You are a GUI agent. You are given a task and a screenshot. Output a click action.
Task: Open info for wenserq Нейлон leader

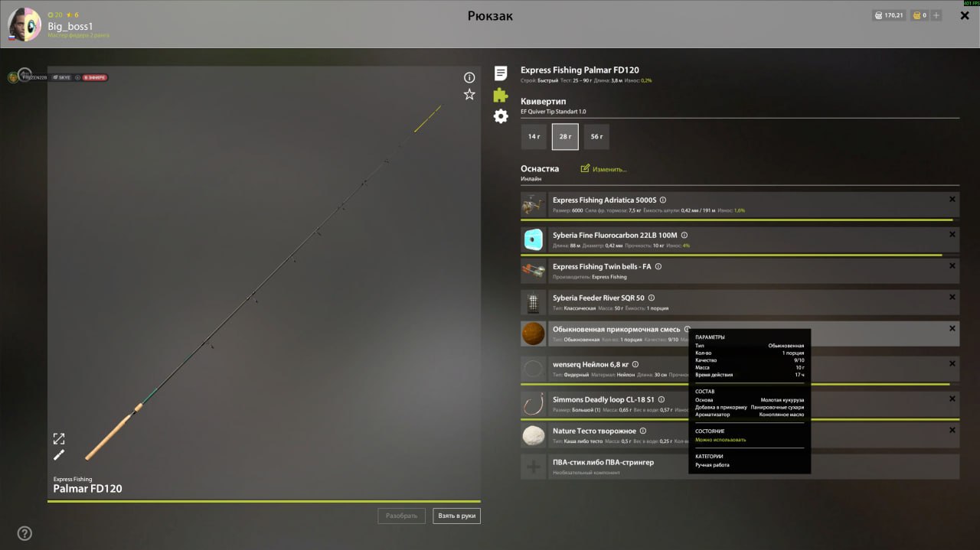pyautogui.click(x=635, y=364)
